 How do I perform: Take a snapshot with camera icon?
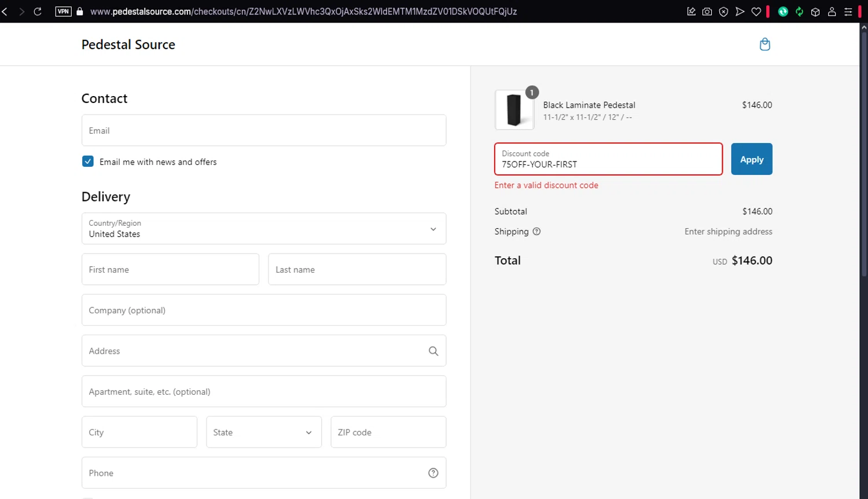click(707, 12)
